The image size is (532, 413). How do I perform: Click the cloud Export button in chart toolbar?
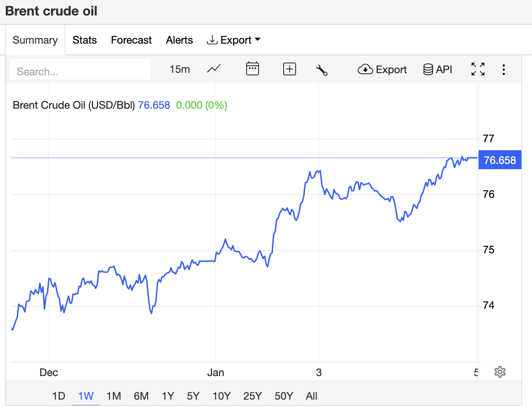[382, 70]
